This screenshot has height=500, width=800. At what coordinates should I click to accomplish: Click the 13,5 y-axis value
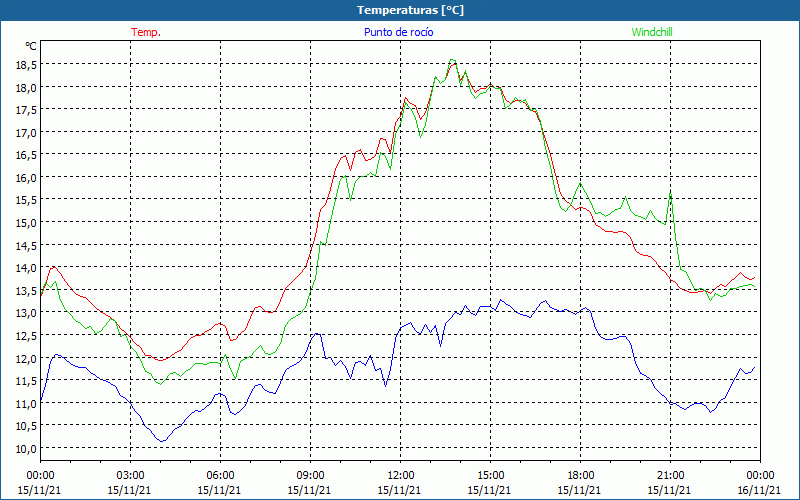tap(28, 290)
